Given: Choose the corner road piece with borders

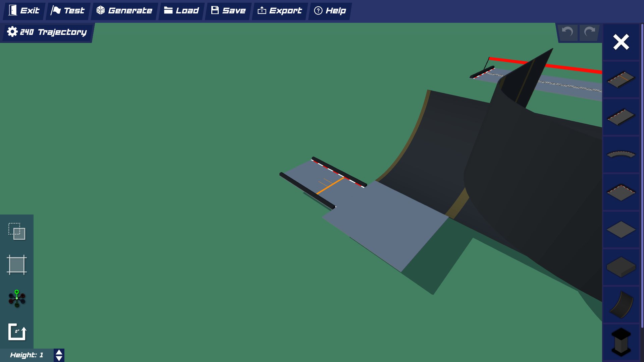Looking at the screenshot, I should pyautogui.click(x=621, y=192).
